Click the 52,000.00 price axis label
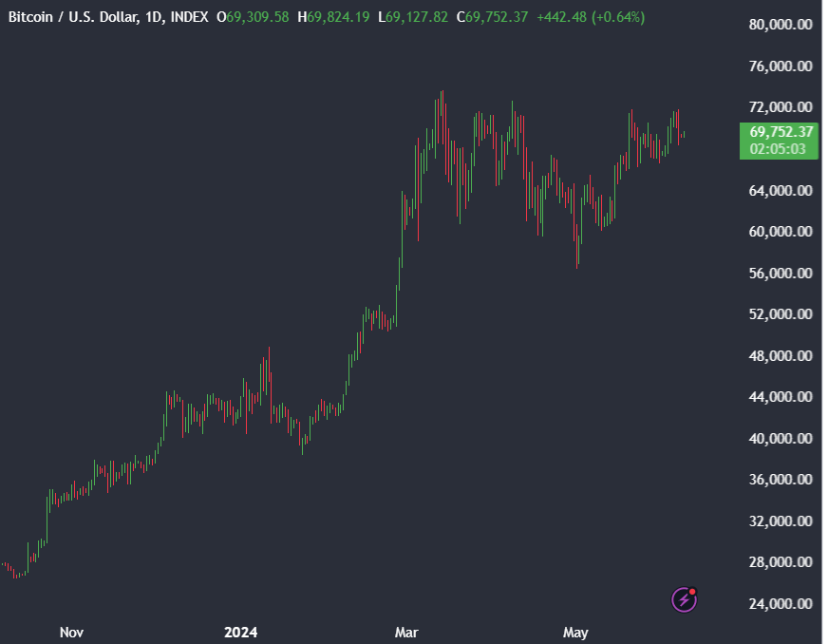The image size is (828, 644). 781,314
